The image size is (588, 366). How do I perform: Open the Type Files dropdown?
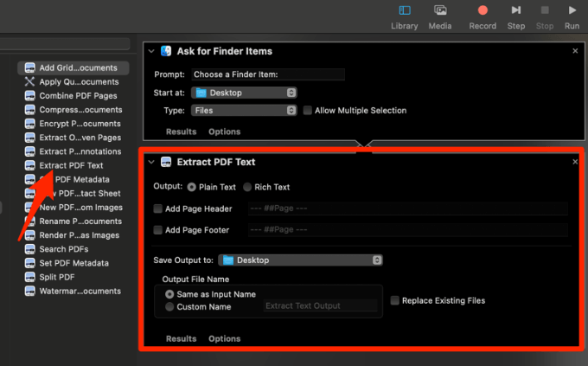click(245, 111)
